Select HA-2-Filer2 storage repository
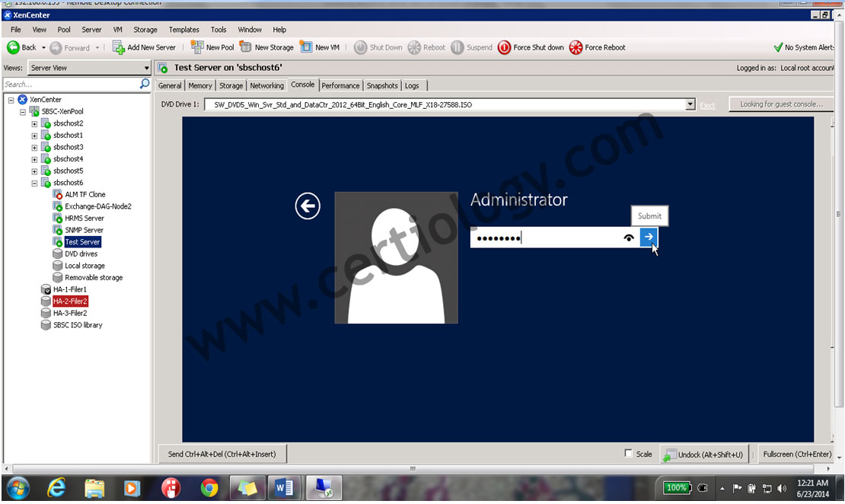The width and height of the screenshot is (845, 504). 70,301
